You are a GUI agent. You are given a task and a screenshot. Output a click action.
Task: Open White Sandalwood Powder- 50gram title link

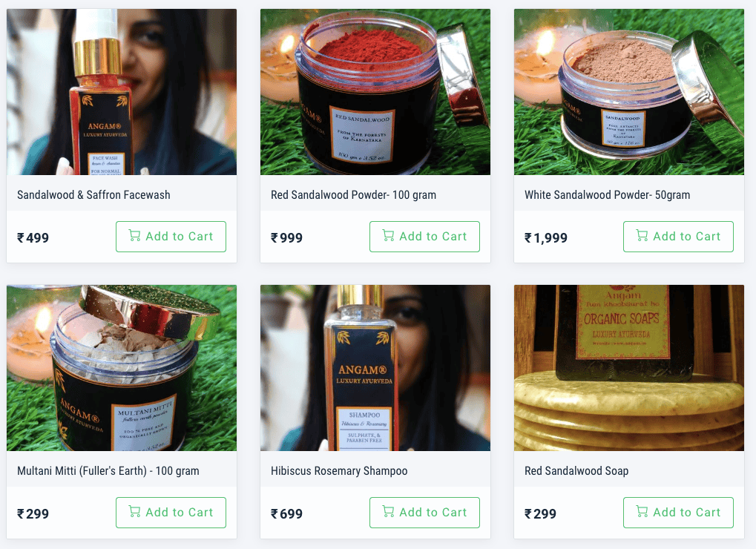[607, 195]
